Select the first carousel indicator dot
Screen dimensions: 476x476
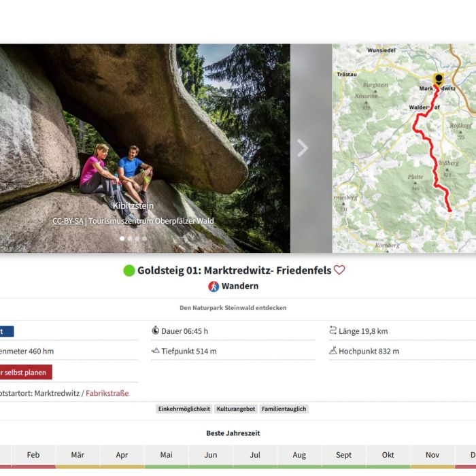(122, 239)
